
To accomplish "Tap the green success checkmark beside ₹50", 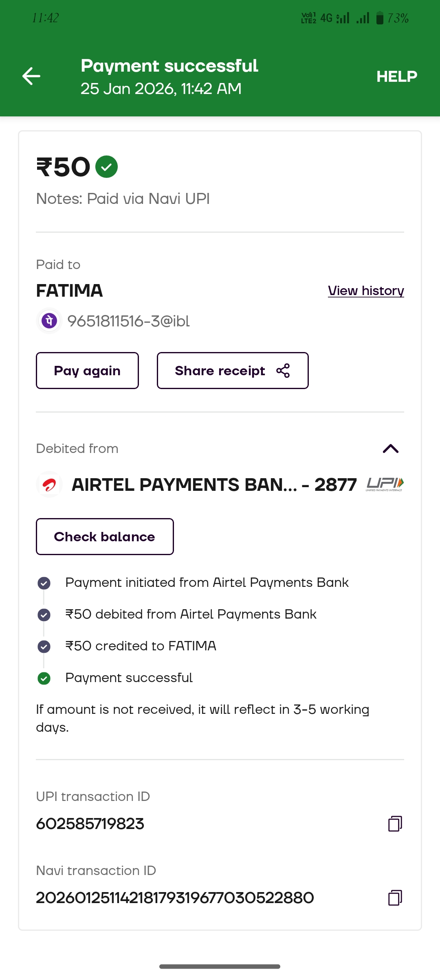I will coord(106,167).
